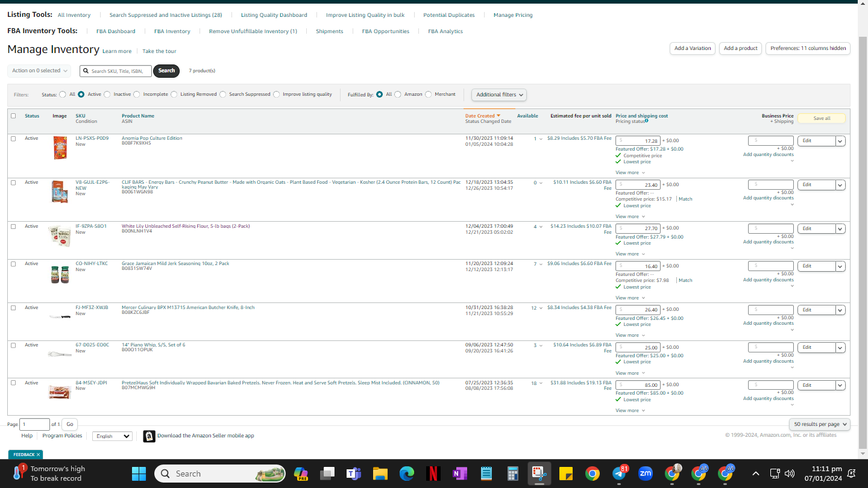The width and height of the screenshot is (868, 488).
Task: Open Potential Duplicates tool
Action: (449, 15)
